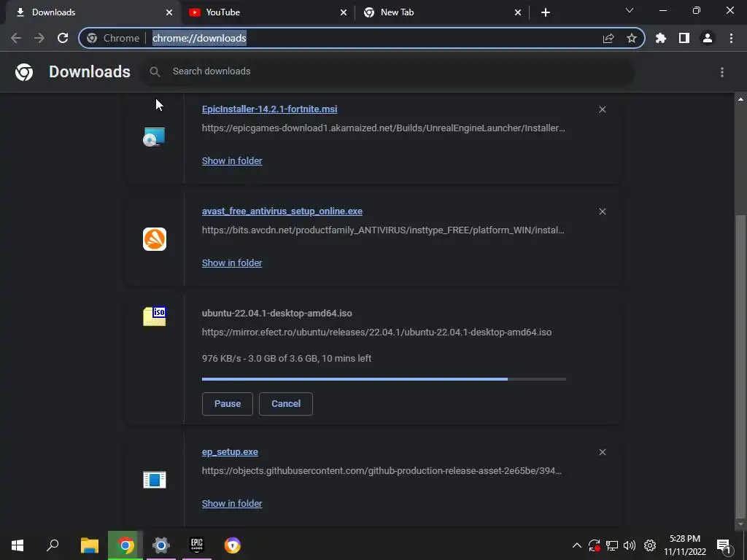Click the ubuntu download progress bar
Image resolution: width=747 pixels, height=560 pixels.
(x=384, y=379)
